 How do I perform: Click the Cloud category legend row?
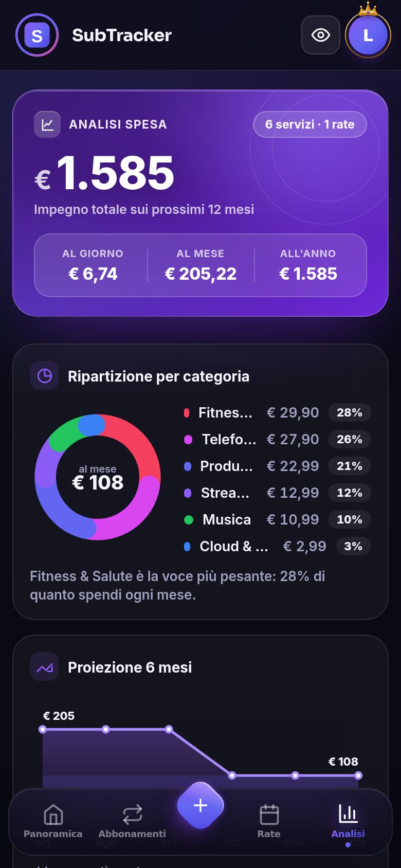(x=277, y=546)
